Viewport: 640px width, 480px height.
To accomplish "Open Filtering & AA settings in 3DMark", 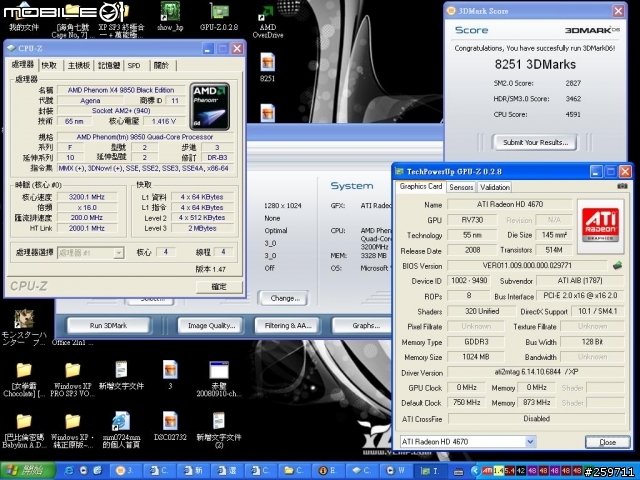I will (x=287, y=326).
